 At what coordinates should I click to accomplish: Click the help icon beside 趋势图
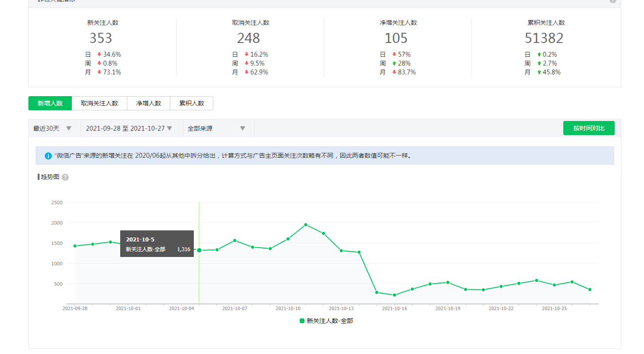click(65, 177)
